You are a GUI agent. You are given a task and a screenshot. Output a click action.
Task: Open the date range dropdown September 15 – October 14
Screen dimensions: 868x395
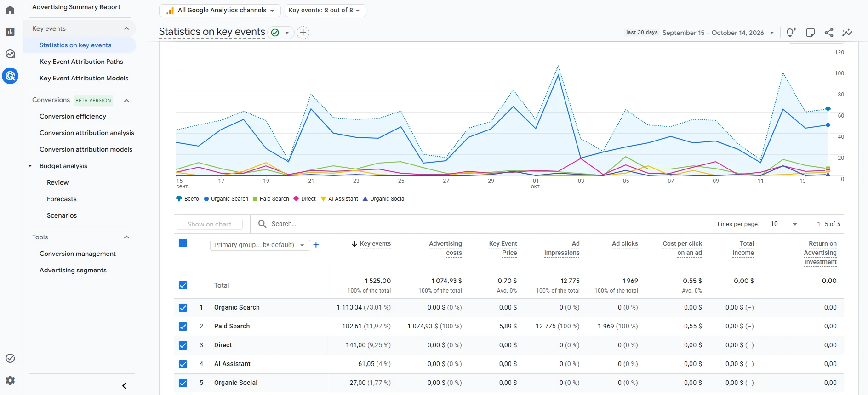coord(719,33)
